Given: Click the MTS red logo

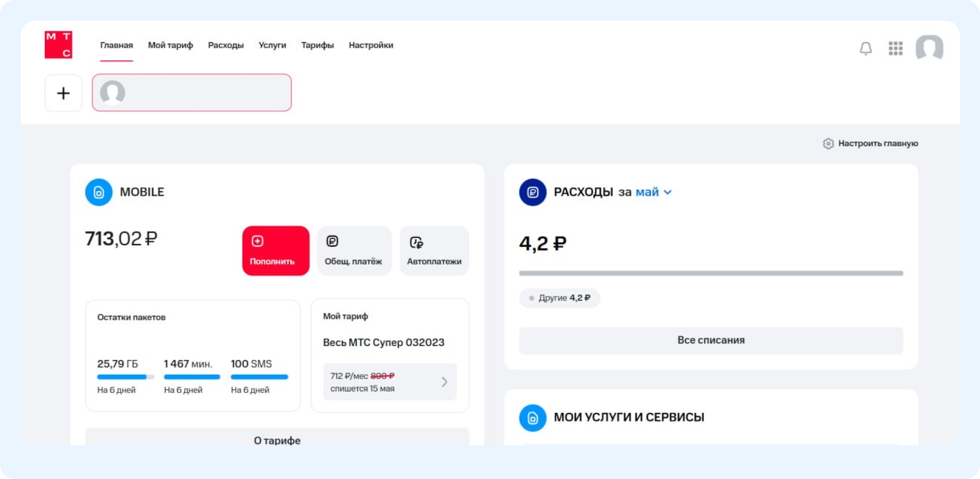Looking at the screenshot, I should [x=58, y=45].
